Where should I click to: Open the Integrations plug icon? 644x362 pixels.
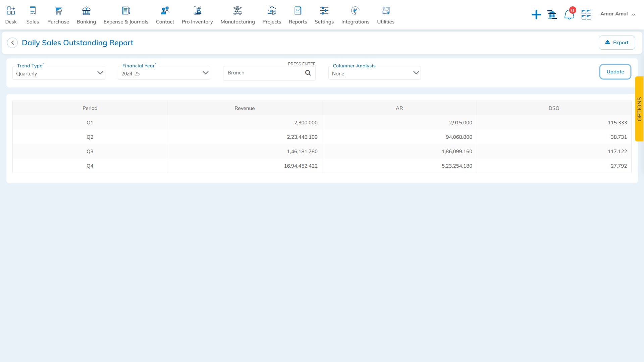(x=355, y=11)
